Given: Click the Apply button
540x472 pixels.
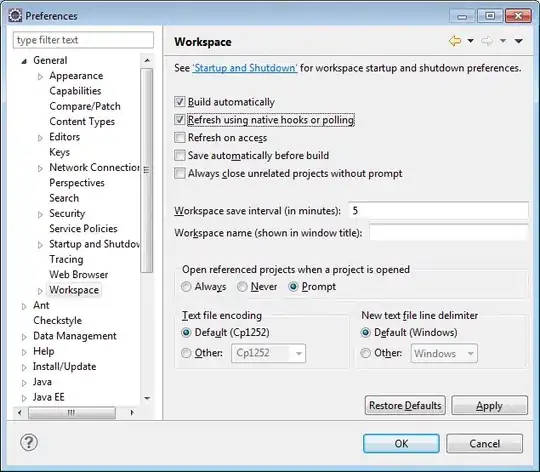Looking at the screenshot, I should [x=489, y=405].
